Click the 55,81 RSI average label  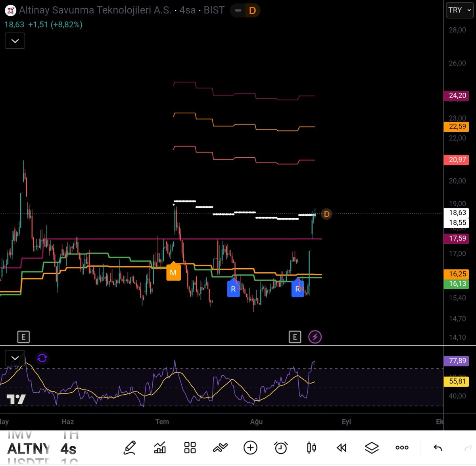pyautogui.click(x=457, y=381)
